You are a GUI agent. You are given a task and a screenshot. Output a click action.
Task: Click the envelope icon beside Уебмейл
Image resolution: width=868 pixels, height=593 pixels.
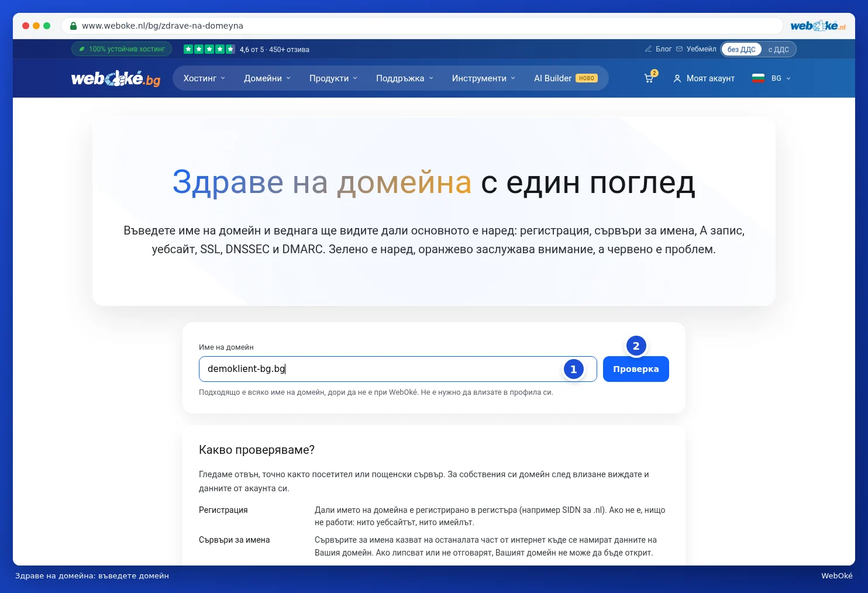(x=679, y=49)
